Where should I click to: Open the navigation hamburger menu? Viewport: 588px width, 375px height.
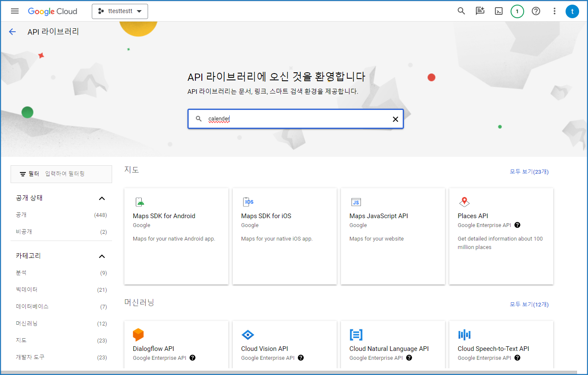(x=15, y=11)
